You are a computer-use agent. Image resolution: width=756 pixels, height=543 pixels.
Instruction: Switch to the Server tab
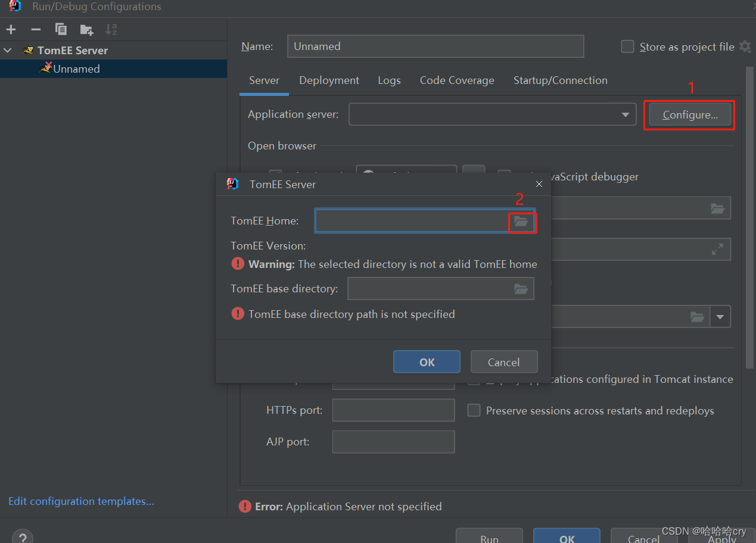tap(264, 80)
